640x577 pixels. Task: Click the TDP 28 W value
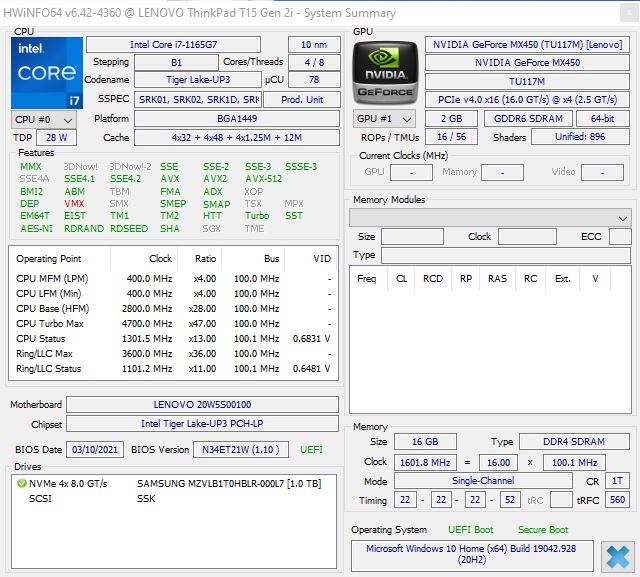[x=56, y=138]
